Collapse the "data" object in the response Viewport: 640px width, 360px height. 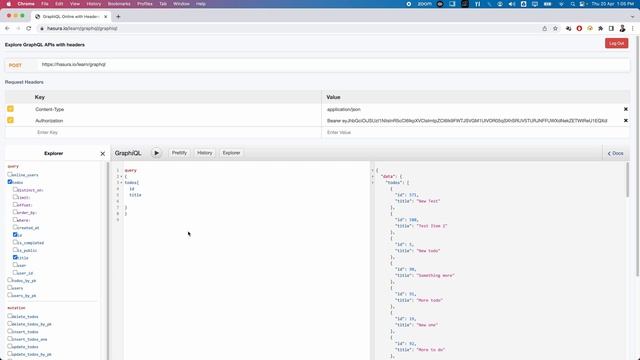(x=373, y=176)
